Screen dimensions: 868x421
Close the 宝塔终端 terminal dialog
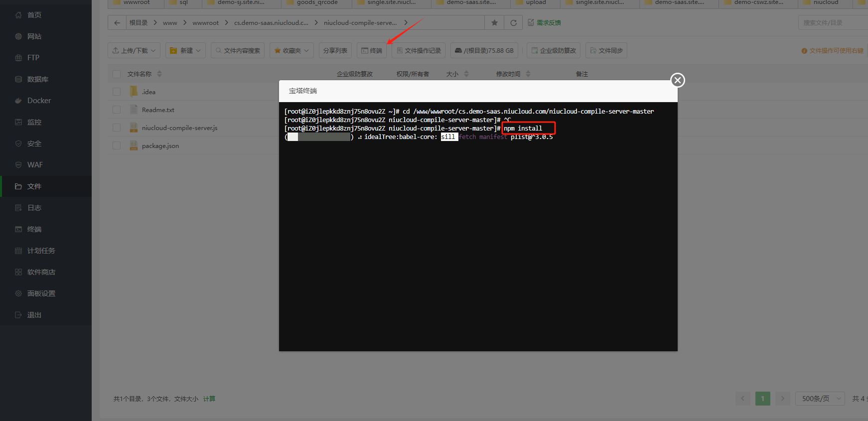(x=677, y=80)
